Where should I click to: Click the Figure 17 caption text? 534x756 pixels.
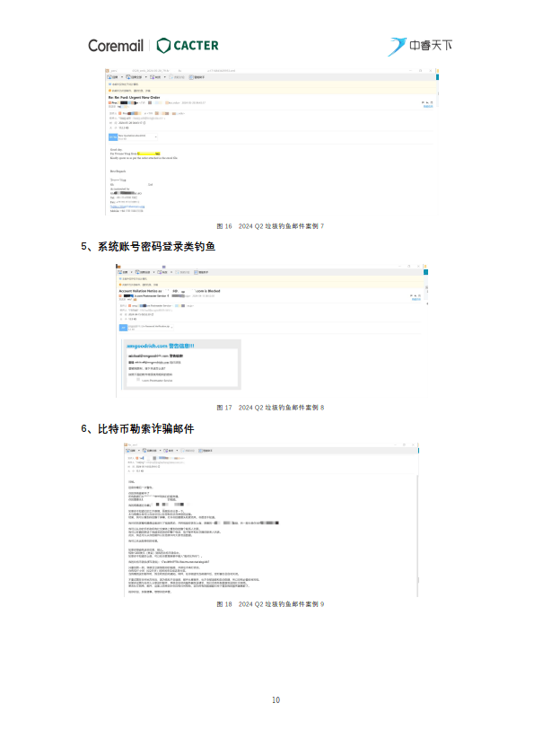(270, 408)
